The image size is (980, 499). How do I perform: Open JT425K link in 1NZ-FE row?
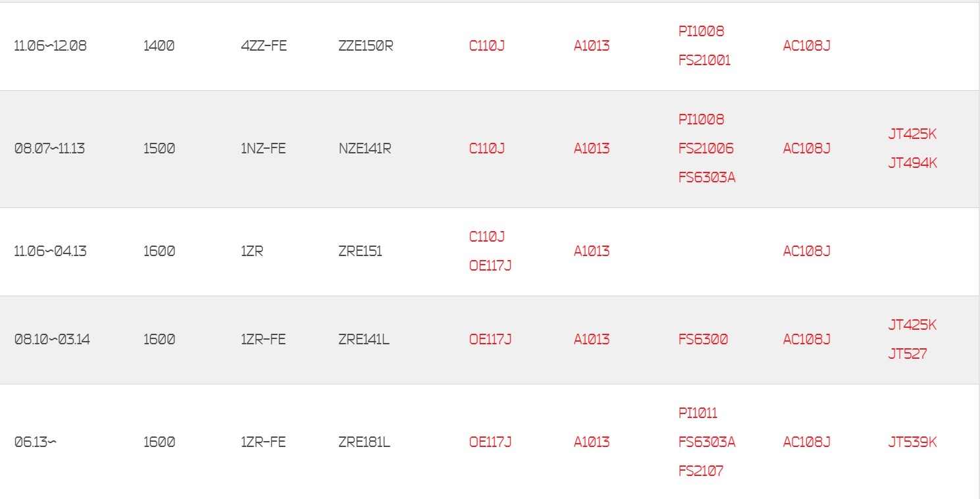[912, 134]
